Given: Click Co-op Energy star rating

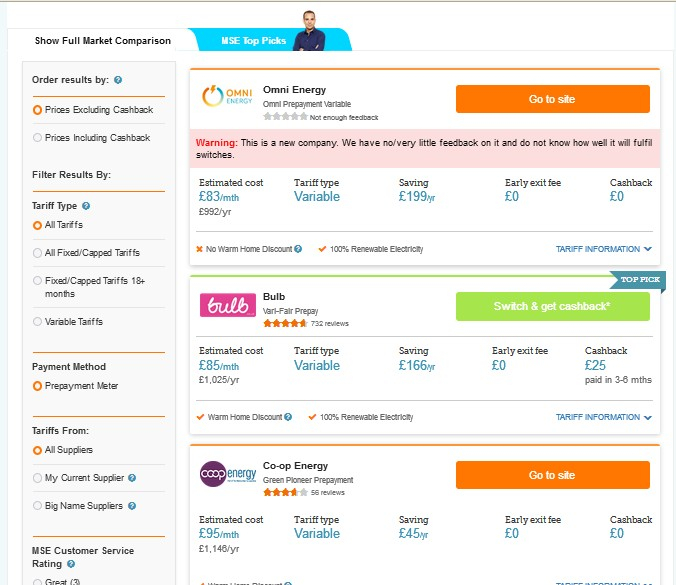Looking at the screenshot, I should 285,492.
